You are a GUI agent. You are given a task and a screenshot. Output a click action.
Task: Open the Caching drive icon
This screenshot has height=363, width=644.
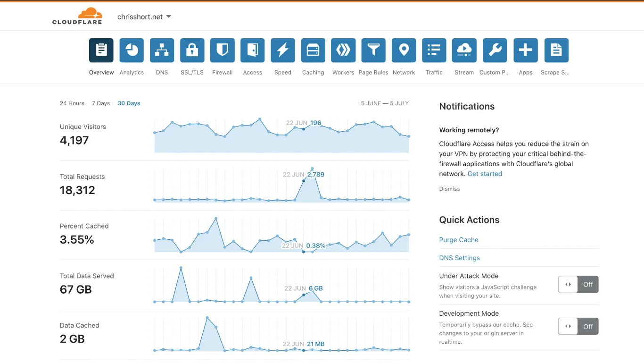(x=313, y=51)
